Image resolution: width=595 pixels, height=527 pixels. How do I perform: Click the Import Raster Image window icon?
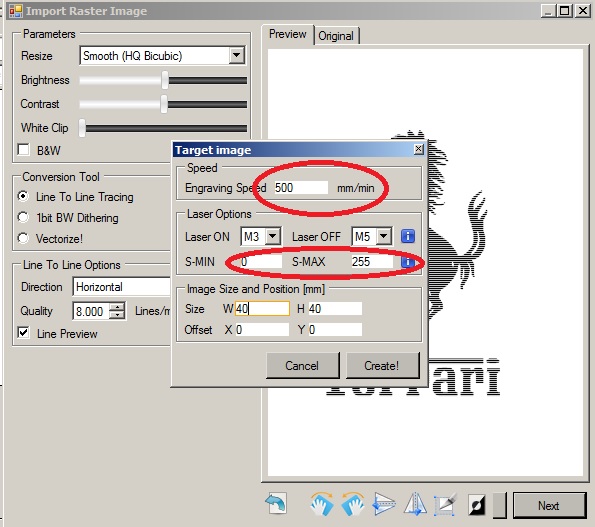point(16,11)
